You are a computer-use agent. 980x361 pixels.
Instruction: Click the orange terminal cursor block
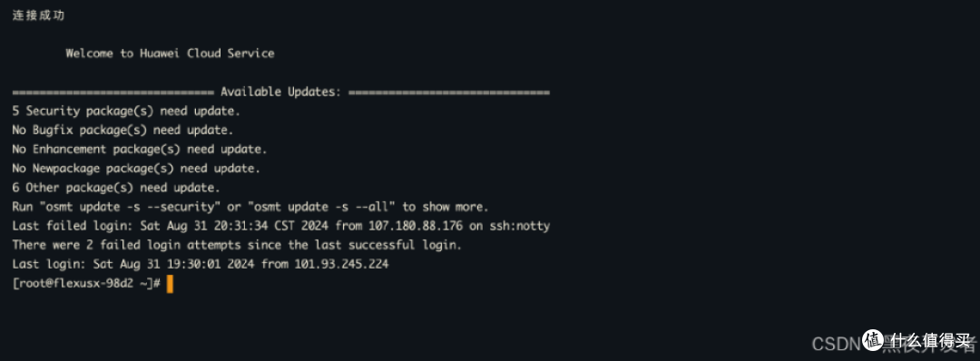(x=170, y=284)
